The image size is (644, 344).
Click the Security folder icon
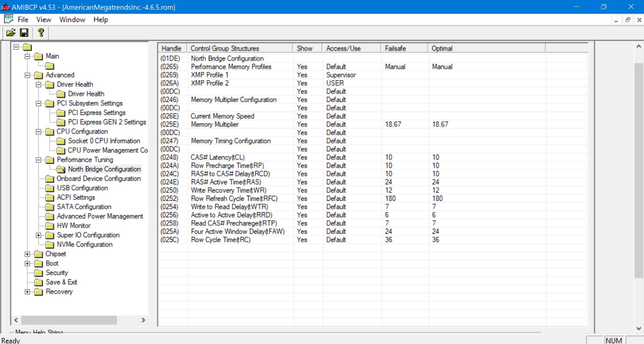pos(39,273)
